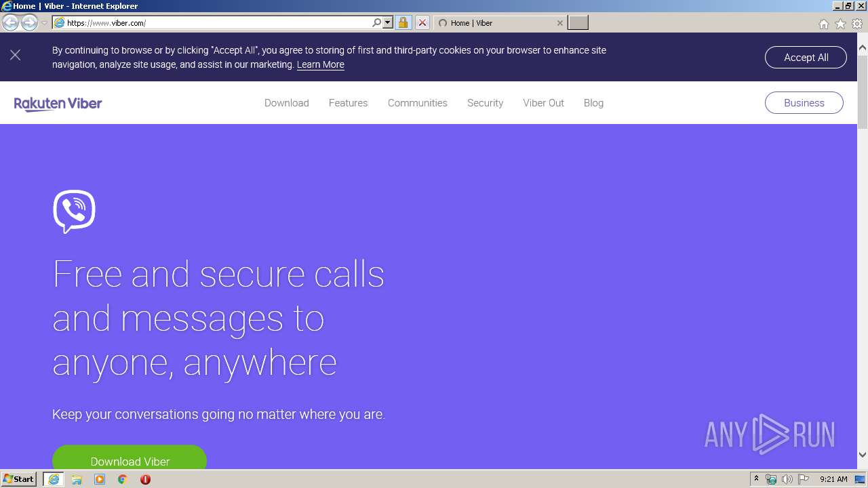Viewport: 868px width, 488px height.
Task: Click the white Viber phone bubble icon
Action: tap(74, 211)
